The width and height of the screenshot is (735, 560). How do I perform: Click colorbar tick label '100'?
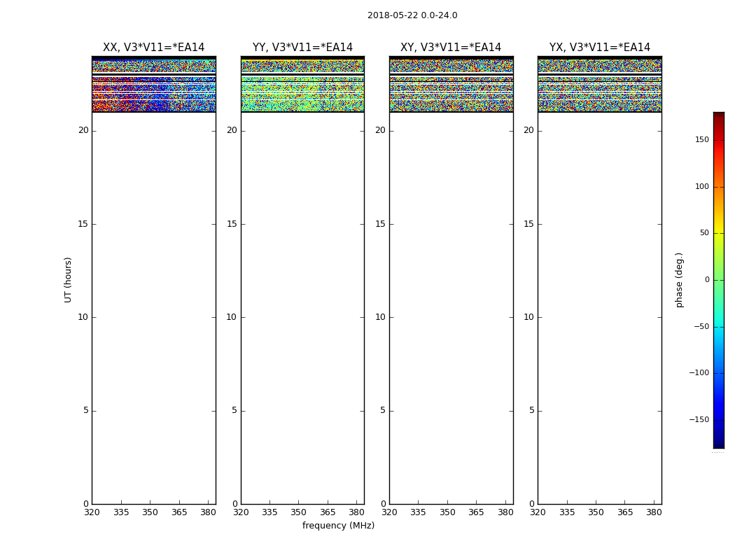coord(701,186)
